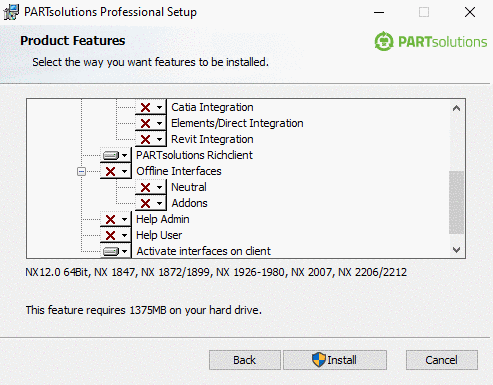Image resolution: width=493 pixels, height=385 pixels.
Task: Open Activate interfaces on client drive dropdown
Action: (x=116, y=251)
